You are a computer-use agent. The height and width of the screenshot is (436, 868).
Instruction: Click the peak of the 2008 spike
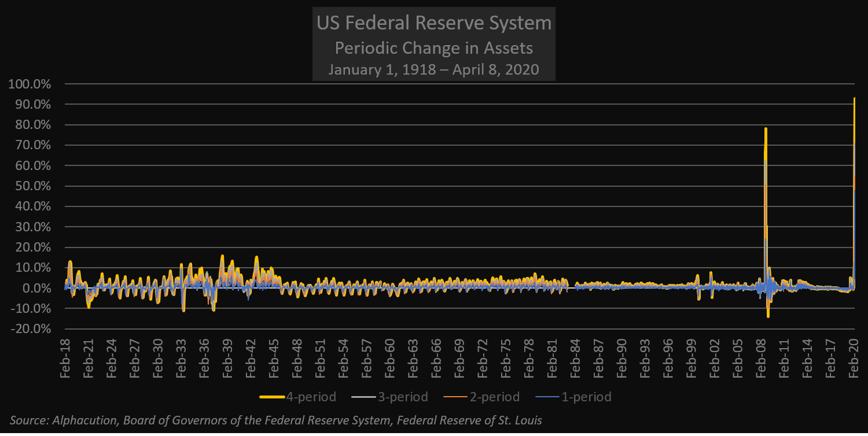[x=766, y=129]
